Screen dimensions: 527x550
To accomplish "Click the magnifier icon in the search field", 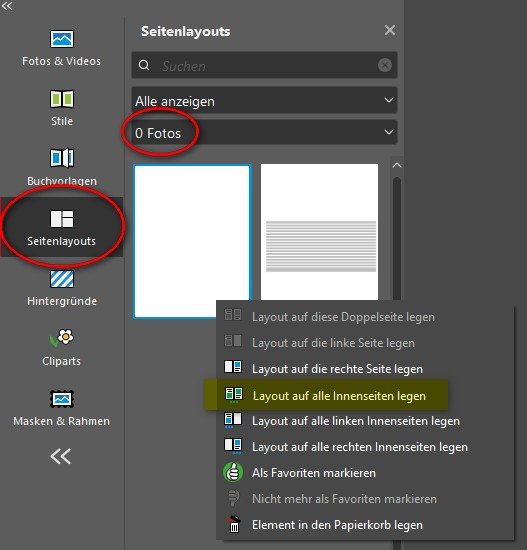I will pos(144,65).
